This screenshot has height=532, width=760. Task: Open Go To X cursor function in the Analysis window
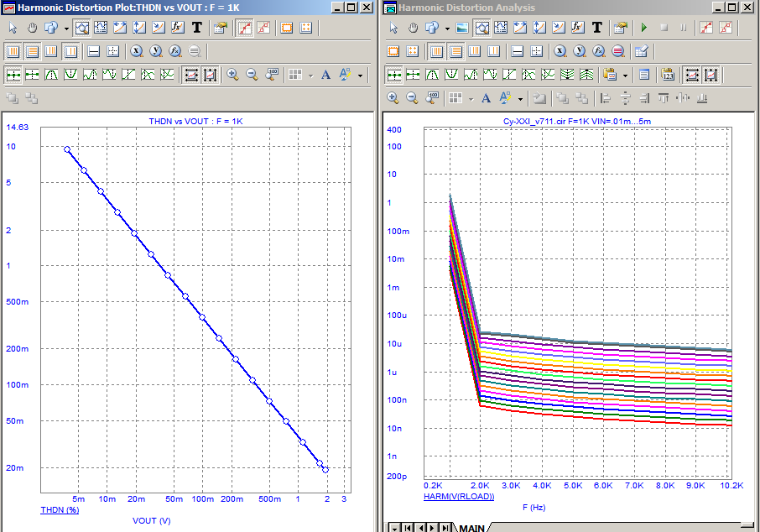(560, 51)
